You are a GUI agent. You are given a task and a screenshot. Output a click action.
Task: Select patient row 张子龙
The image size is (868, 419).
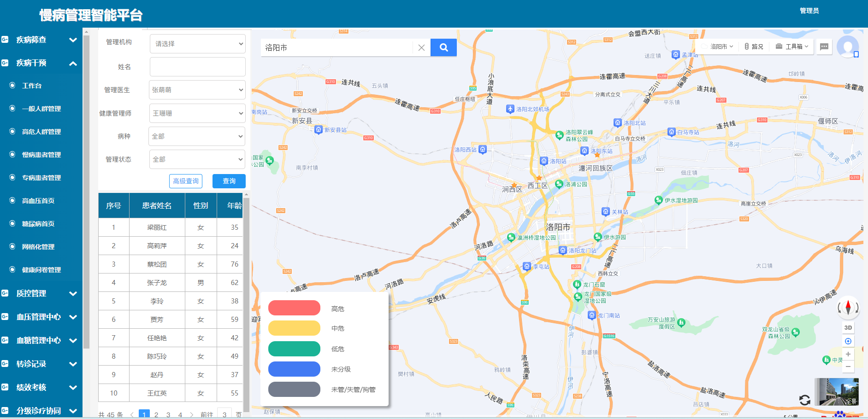coord(171,283)
